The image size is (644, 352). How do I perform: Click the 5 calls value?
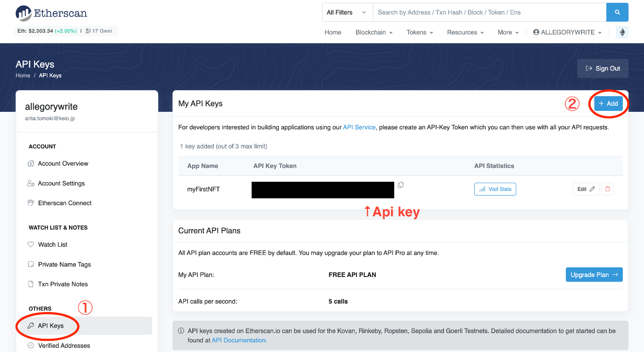(x=338, y=301)
